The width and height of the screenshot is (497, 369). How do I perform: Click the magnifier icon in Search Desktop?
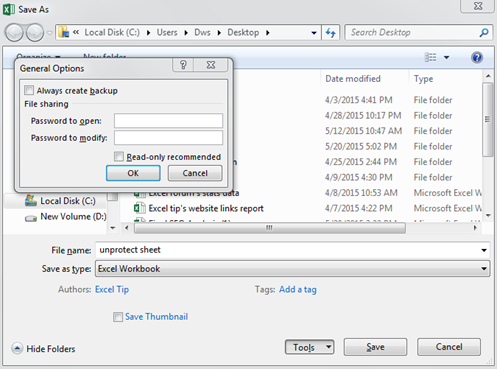[484, 33]
